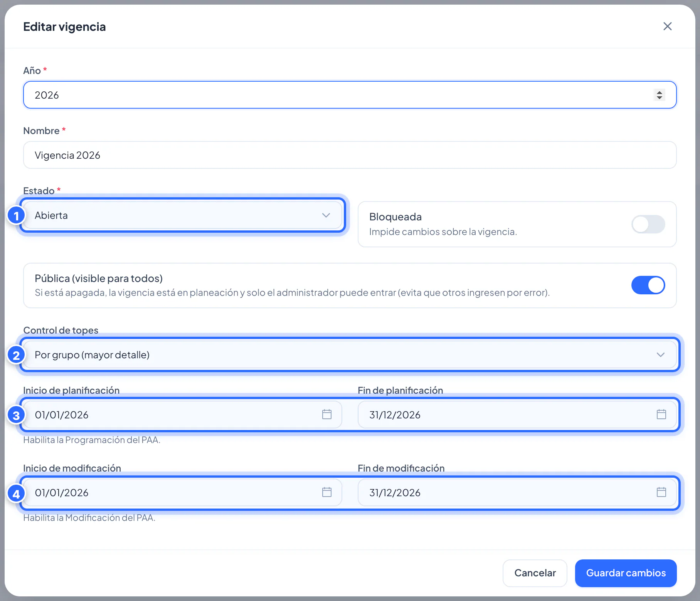The height and width of the screenshot is (601, 700).
Task: Open calendar for Inicio de planificación
Action: click(x=326, y=415)
